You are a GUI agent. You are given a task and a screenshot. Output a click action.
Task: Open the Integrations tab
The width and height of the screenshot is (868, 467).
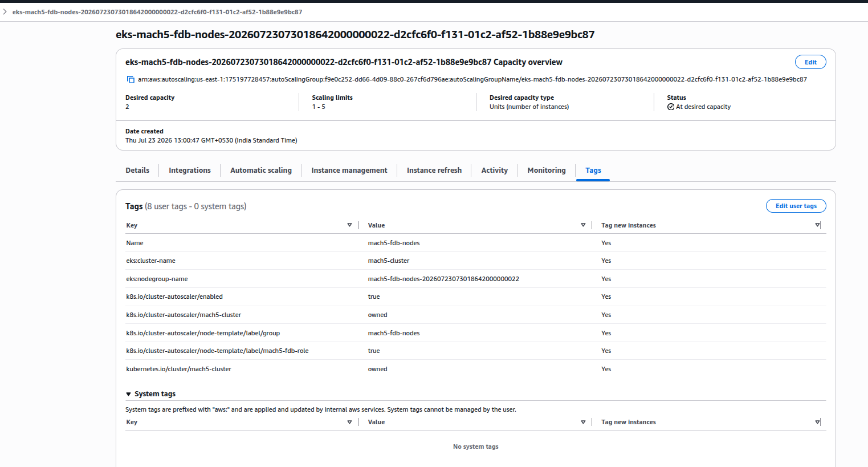(190, 170)
